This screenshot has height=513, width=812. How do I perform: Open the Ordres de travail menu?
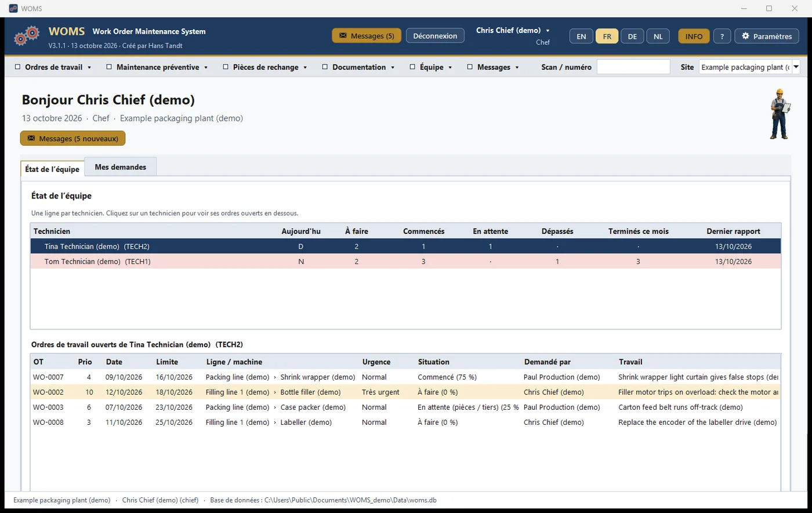53,67
